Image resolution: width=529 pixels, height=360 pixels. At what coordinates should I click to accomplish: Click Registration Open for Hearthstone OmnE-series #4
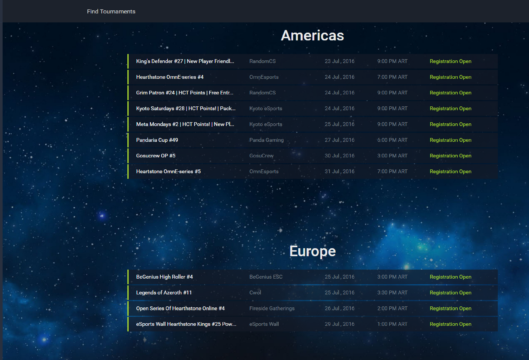[450, 77]
